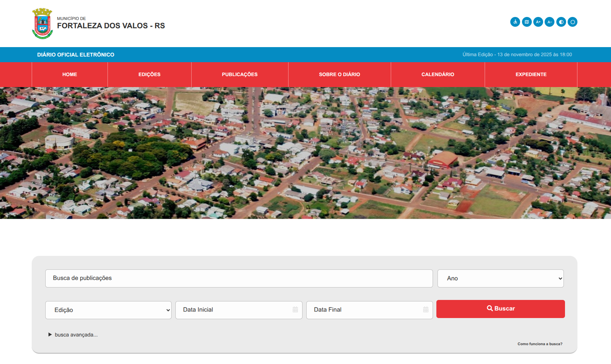611x364 pixels.
Task: Open the EXPEDIENTE menu item
Action: tap(531, 75)
